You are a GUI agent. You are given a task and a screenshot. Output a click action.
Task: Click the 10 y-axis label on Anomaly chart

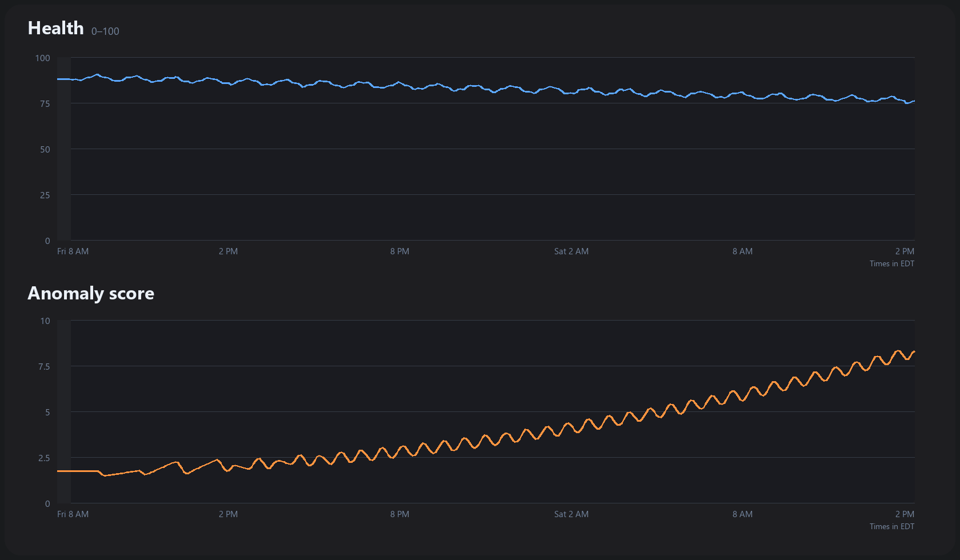coord(45,321)
